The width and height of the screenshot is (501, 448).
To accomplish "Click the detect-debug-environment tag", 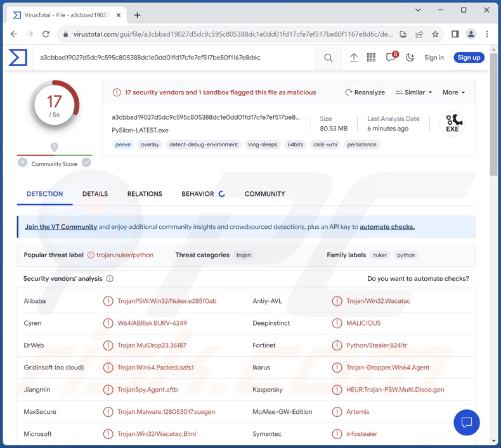I will click(x=204, y=144).
